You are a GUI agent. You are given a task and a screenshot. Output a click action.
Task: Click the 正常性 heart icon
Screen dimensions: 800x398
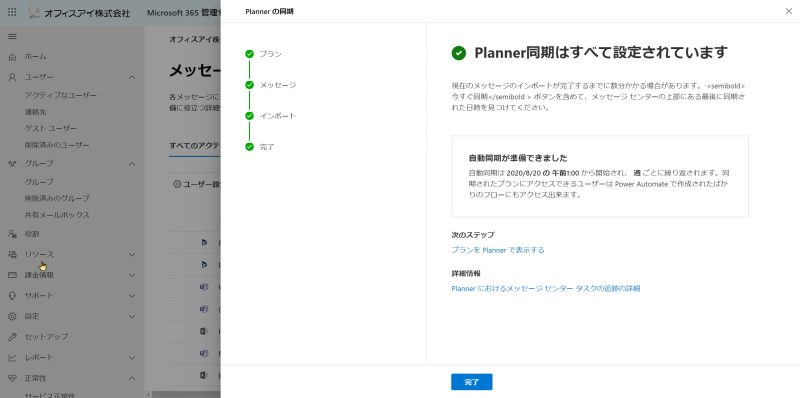(13, 379)
